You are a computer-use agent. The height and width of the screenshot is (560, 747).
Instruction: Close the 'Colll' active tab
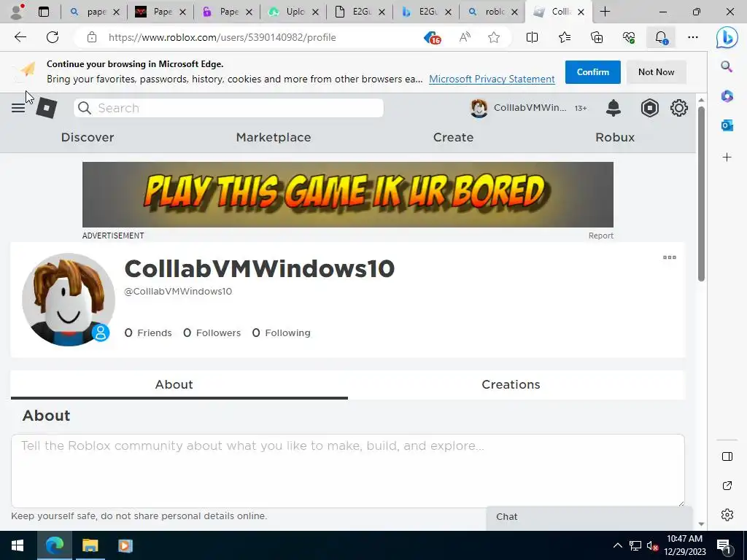581,12
